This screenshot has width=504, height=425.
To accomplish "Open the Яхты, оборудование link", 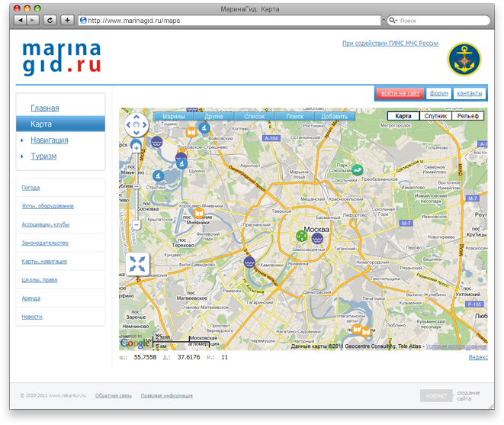I will coord(47,206).
